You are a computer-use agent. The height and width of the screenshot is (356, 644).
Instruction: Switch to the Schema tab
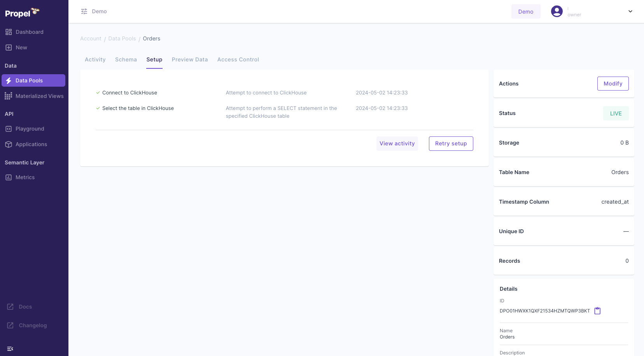[126, 59]
